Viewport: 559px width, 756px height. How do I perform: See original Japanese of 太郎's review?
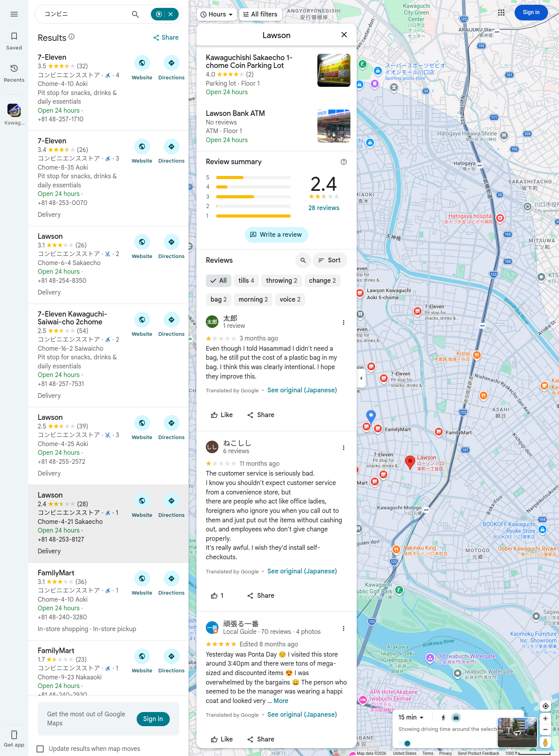[x=302, y=390]
